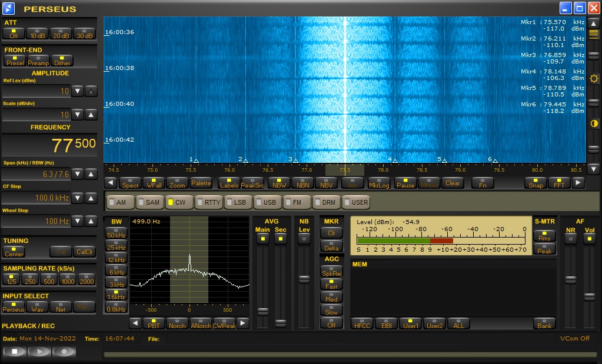Click the play playback button
Viewport: 602px width, 364px height.
[x=39, y=351]
